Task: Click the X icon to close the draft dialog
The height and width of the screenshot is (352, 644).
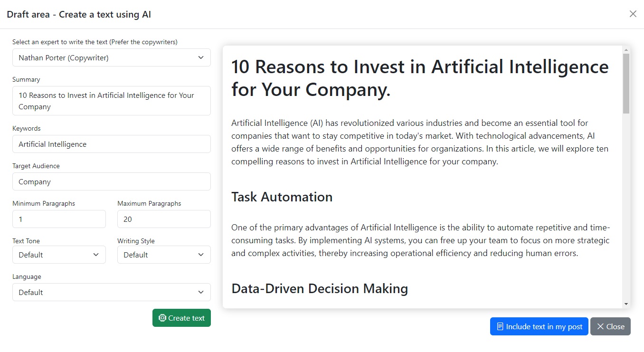Action: (633, 14)
